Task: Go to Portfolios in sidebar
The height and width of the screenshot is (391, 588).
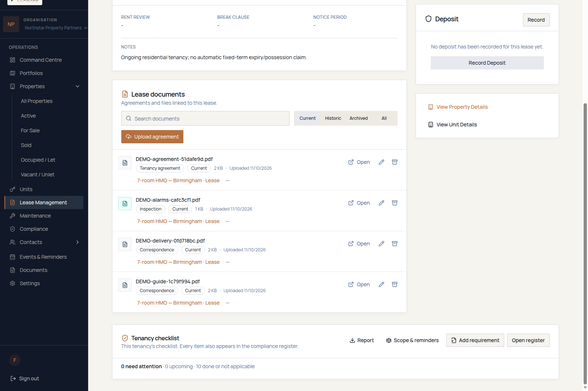Action: tap(44, 73)
